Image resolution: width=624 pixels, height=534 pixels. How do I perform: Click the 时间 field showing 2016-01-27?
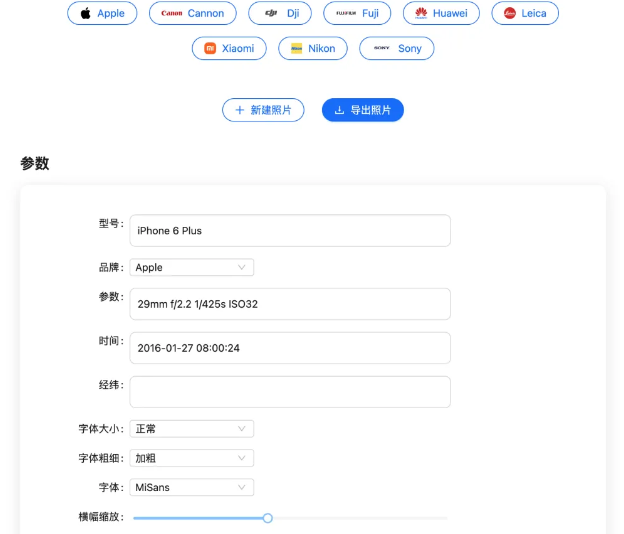point(290,348)
